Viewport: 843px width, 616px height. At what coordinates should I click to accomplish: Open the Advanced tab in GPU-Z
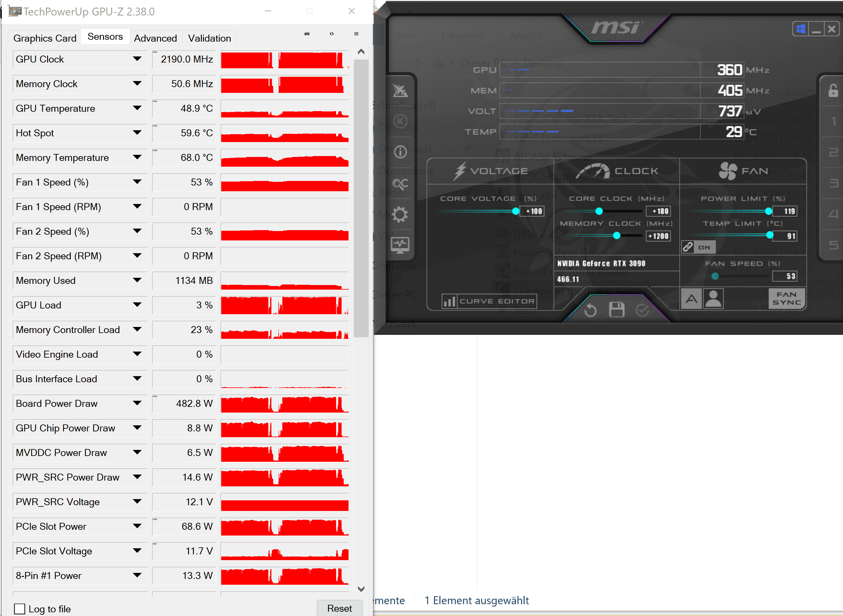pyautogui.click(x=155, y=38)
